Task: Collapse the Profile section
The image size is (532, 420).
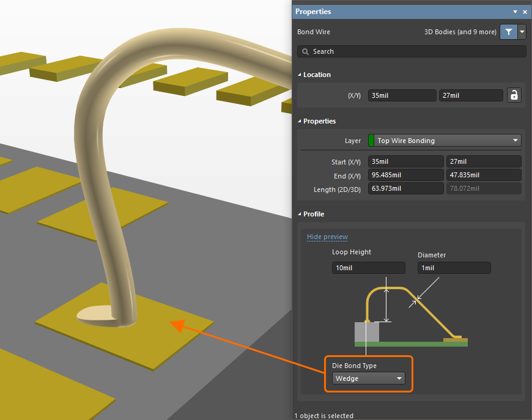Action: [300, 214]
